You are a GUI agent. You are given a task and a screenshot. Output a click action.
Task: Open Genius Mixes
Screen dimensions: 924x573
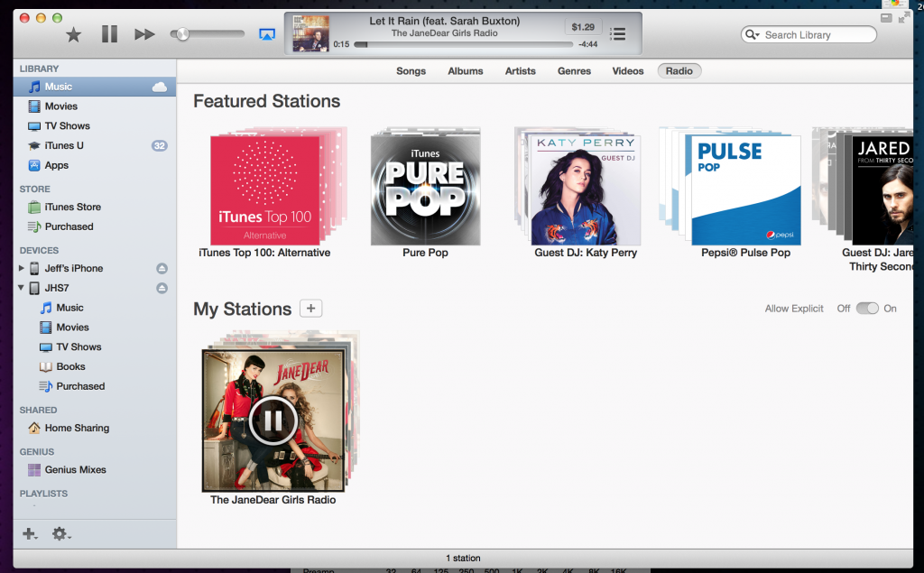[x=94, y=470]
